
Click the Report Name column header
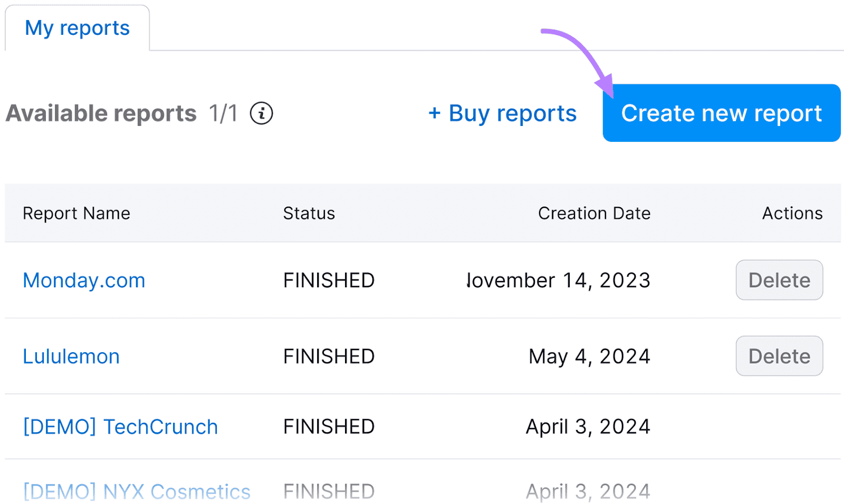pyautogui.click(x=76, y=213)
